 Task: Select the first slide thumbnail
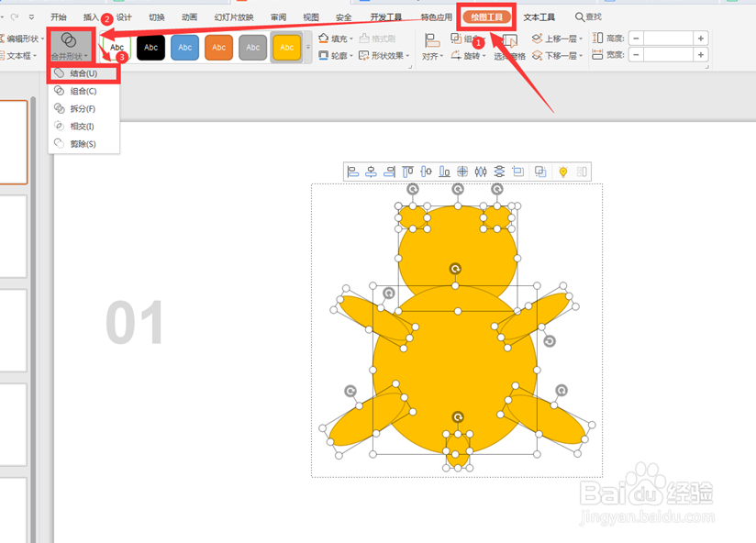[x=13, y=142]
